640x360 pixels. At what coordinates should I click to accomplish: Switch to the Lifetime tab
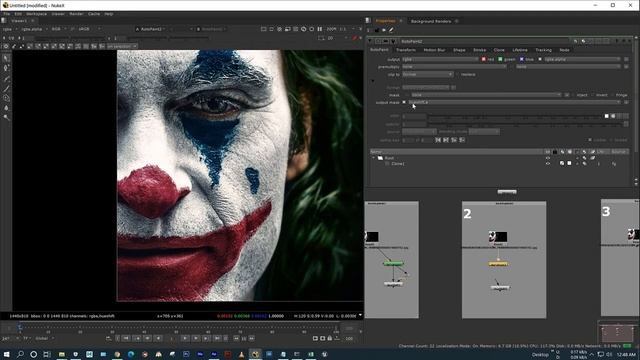pyautogui.click(x=520, y=50)
